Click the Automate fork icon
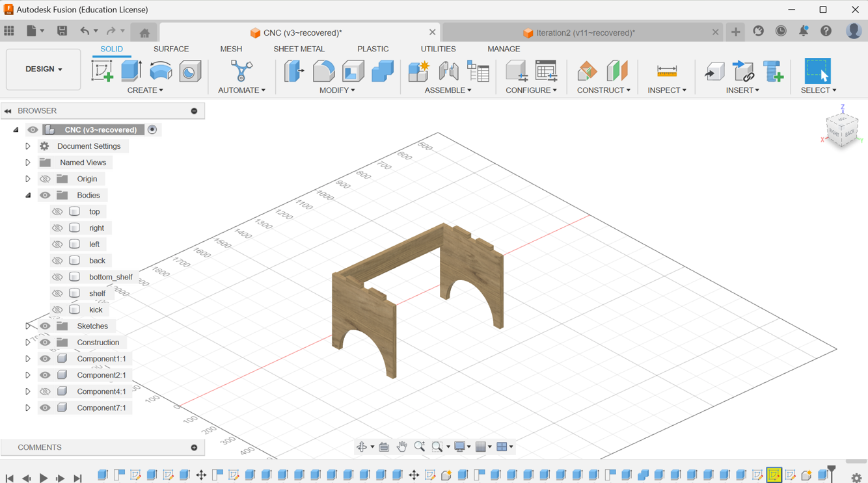 click(241, 71)
